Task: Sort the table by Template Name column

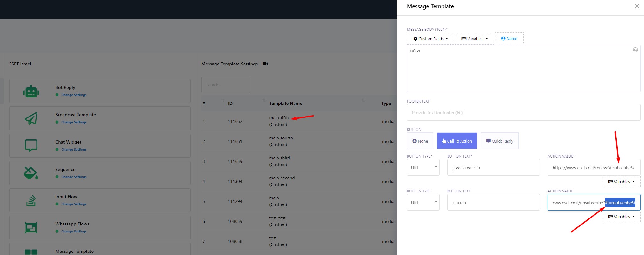Action: 363,100
